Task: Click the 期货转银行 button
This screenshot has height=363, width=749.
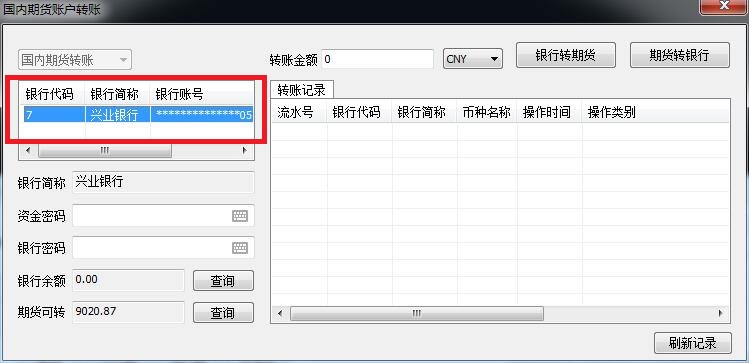Action: pyautogui.click(x=679, y=55)
